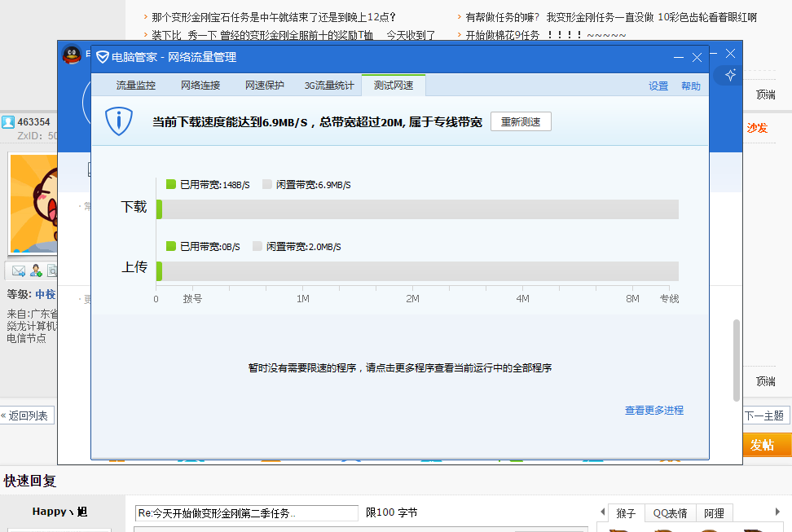
Task: Minimize the background 电脑管家 window
Action: pos(713,54)
